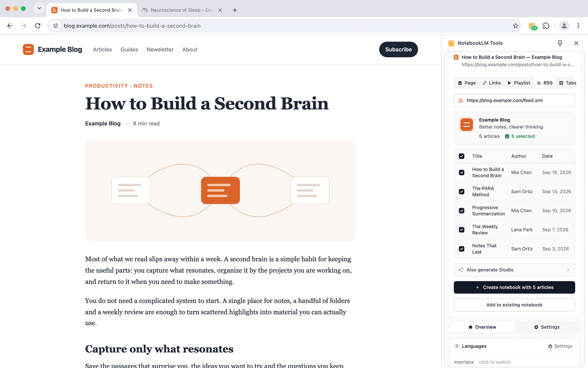
Task: Open the Overview tab
Action: [482, 327]
